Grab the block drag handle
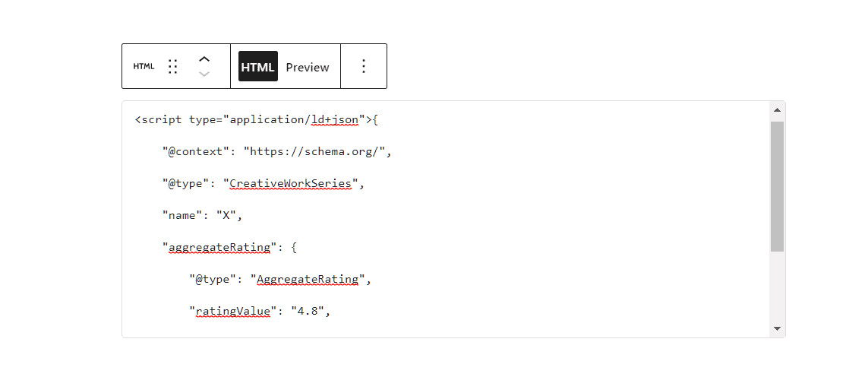Image resolution: width=868 pixels, height=377 pixels. (172, 66)
